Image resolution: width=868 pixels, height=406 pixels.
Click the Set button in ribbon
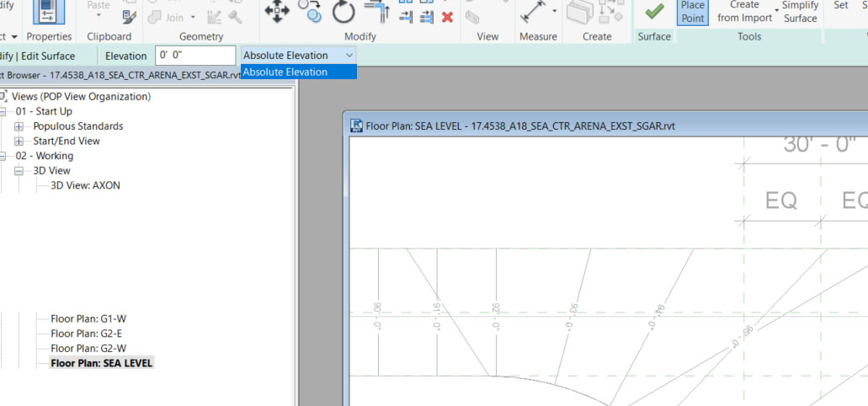pyautogui.click(x=840, y=5)
